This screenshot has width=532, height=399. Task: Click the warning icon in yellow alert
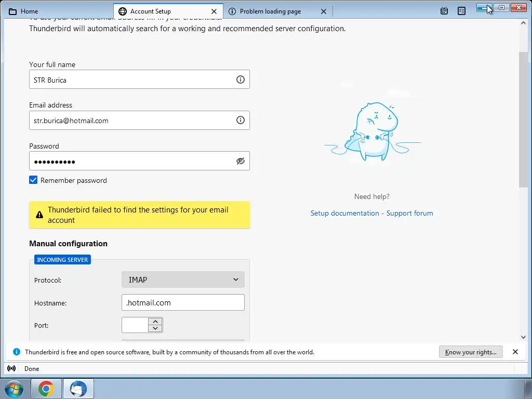coord(39,215)
